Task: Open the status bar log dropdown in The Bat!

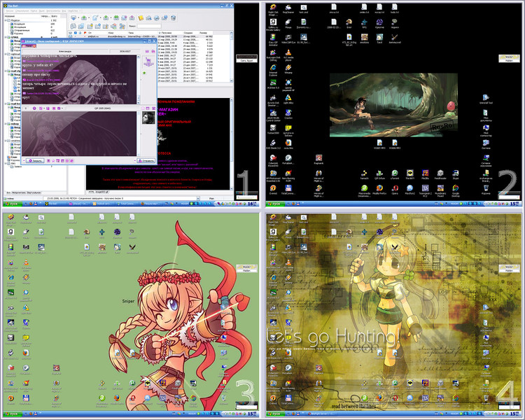Action: tap(198, 199)
